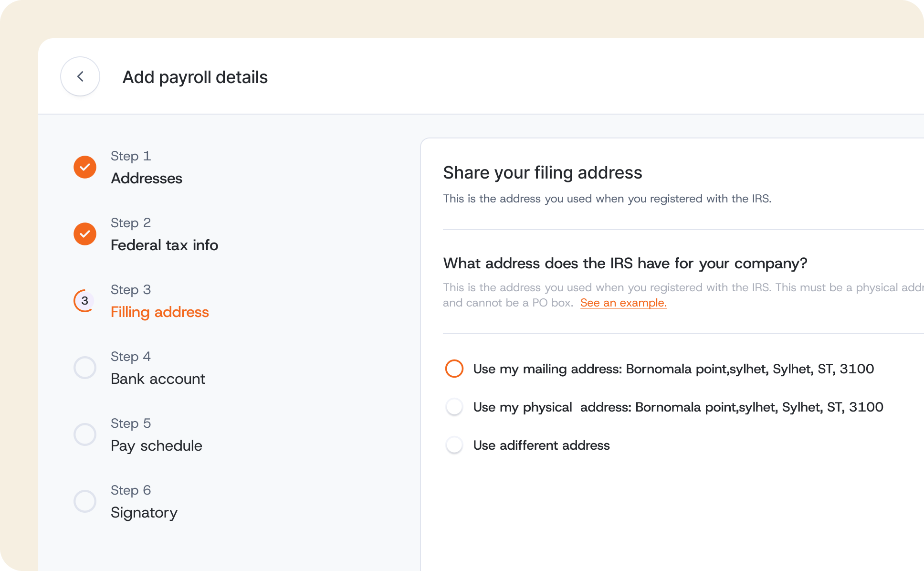Click the Signatory step label
Viewport: 924px width, 571px height.
[144, 512]
